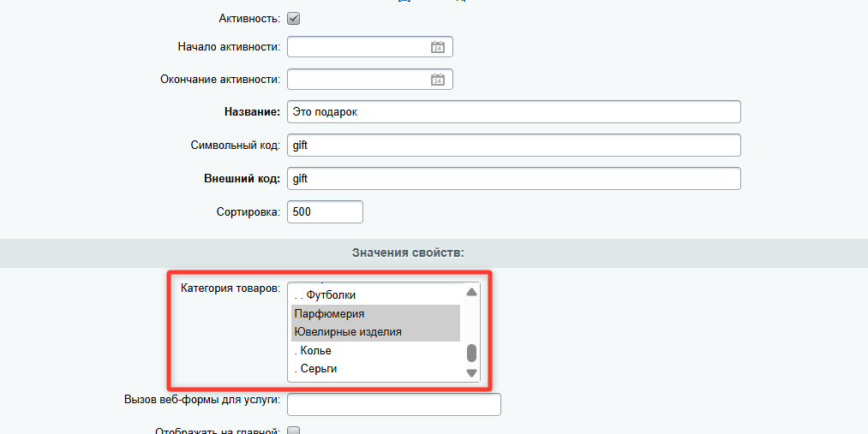Open calendar for Окончание активности
The image size is (868, 434).
point(437,80)
